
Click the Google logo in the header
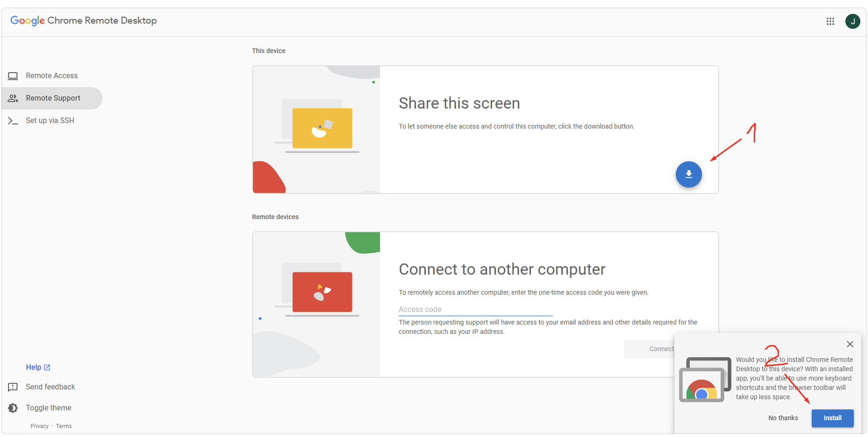click(28, 21)
